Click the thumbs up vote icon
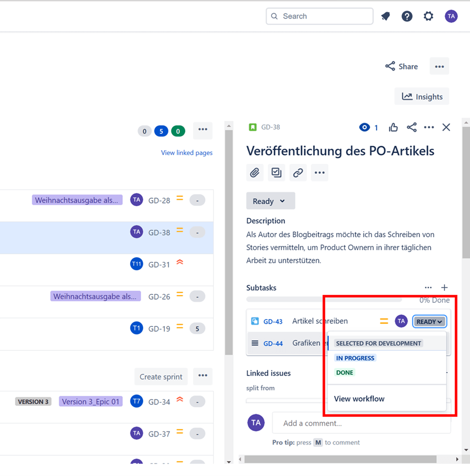Viewport: 470px width, 476px height. tap(393, 128)
